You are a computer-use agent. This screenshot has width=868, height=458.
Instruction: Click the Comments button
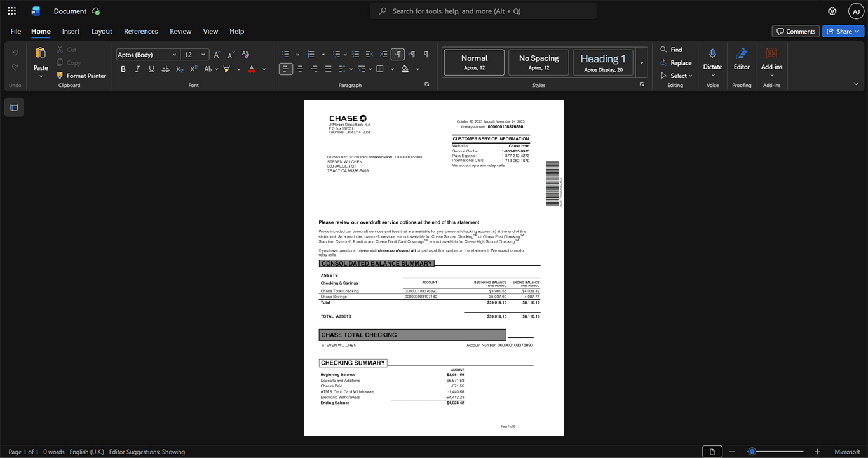coord(796,31)
